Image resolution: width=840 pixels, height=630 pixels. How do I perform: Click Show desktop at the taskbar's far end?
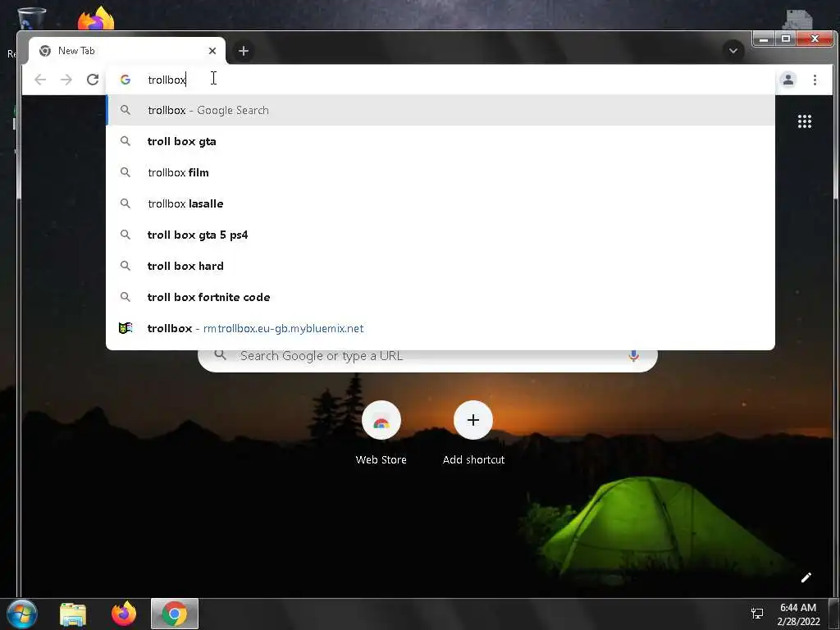coord(834,614)
